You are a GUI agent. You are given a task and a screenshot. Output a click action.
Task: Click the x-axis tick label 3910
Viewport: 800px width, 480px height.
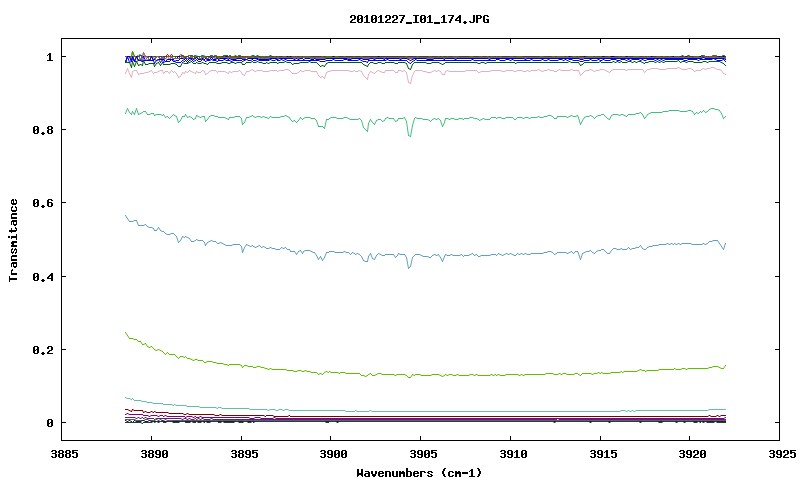click(513, 454)
